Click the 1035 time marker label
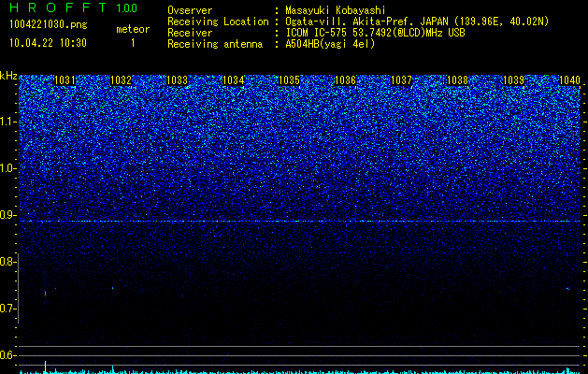 click(x=290, y=80)
